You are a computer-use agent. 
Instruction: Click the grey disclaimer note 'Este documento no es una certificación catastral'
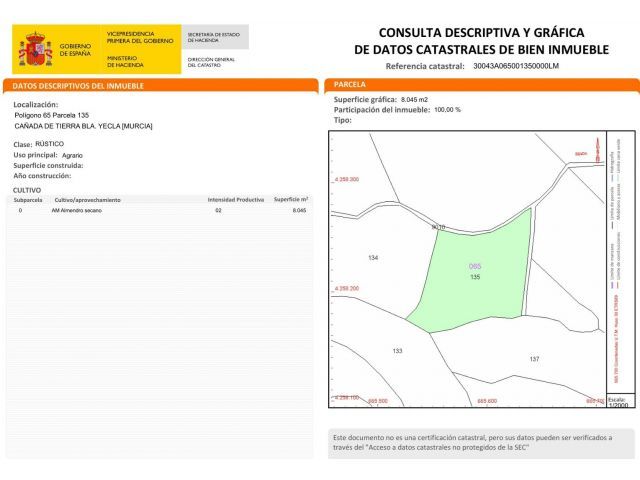482,443
